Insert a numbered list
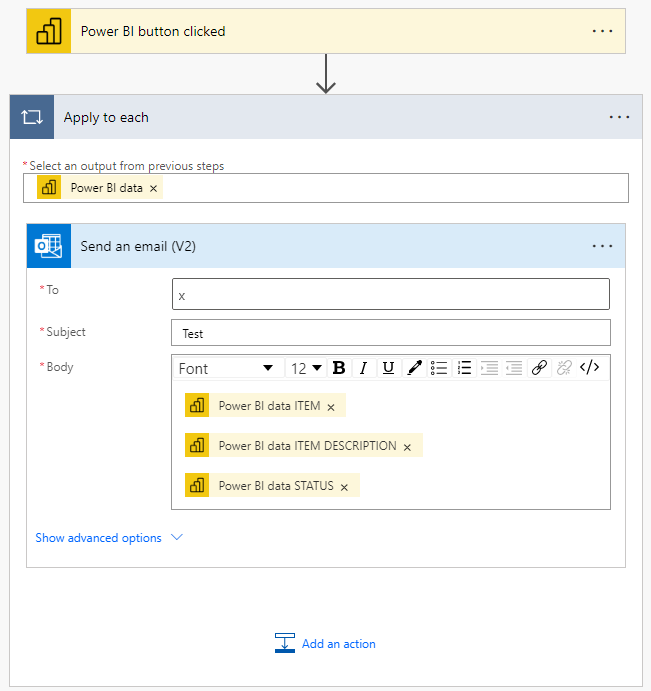 coord(464,368)
